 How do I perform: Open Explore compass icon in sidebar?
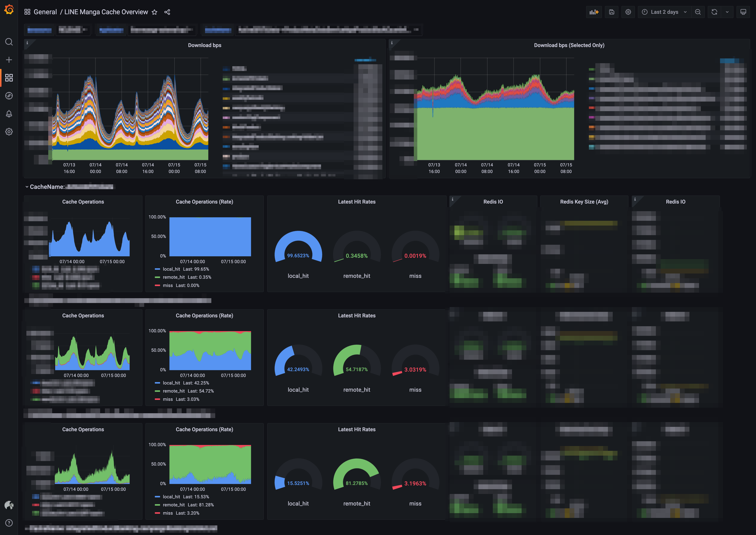click(9, 96)
